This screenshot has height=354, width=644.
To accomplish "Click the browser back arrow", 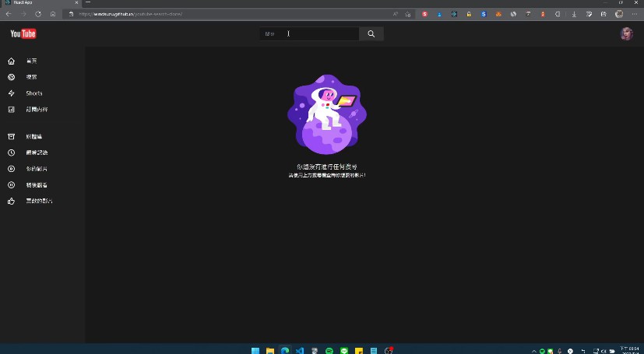I will pos(9,14).
